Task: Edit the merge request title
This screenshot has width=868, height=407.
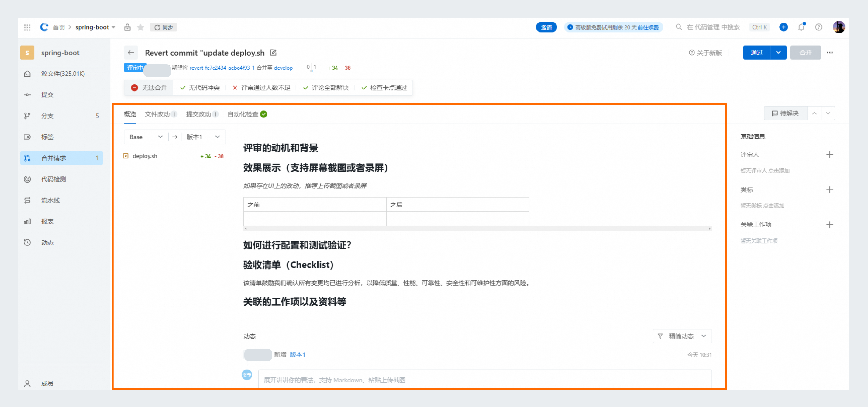Action: point(273,53)
